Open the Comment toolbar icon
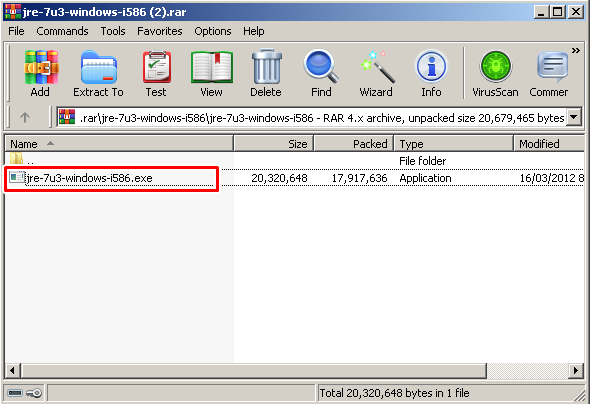 pos(549,73)
